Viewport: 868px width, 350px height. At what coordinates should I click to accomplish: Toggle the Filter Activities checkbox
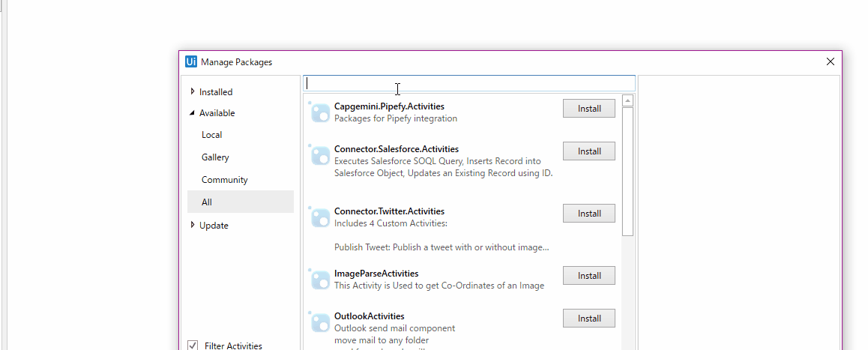tap(193, 345)
